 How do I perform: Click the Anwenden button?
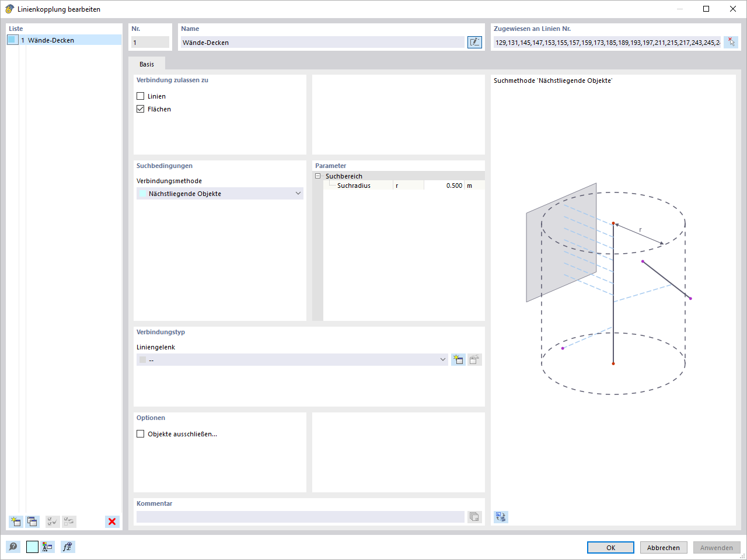coord(717,548)
